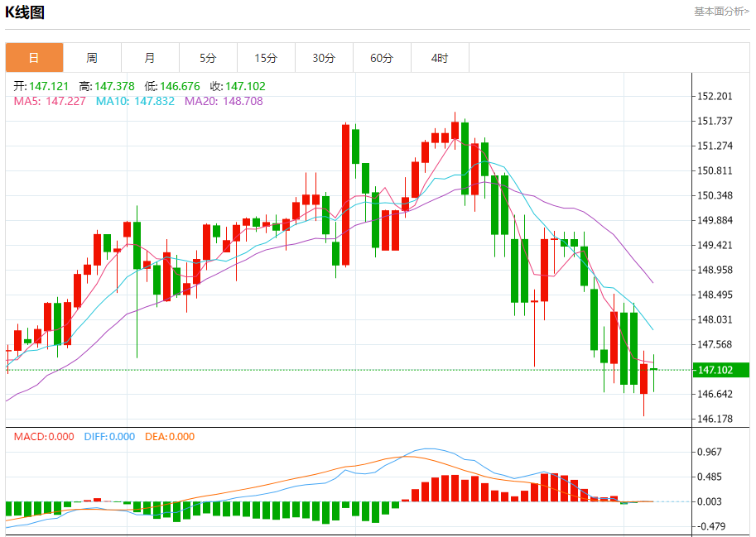
Task: Click the current price tag 147.102
Action: pos(720,370)
